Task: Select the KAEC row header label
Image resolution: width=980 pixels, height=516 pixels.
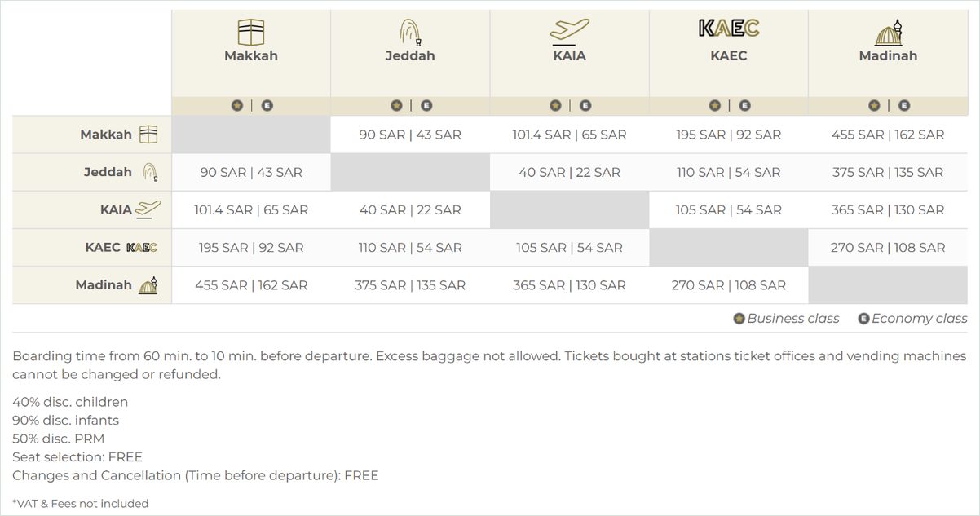Action: 103,247
